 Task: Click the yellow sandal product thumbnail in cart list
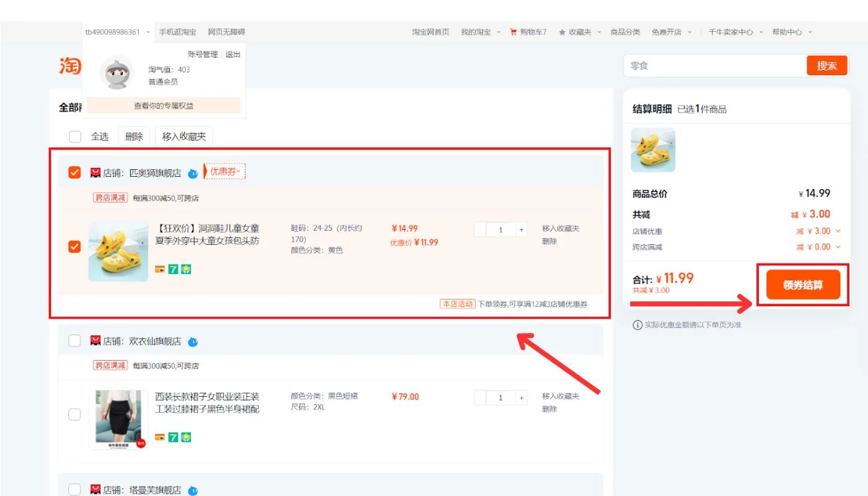click(118, 252)
